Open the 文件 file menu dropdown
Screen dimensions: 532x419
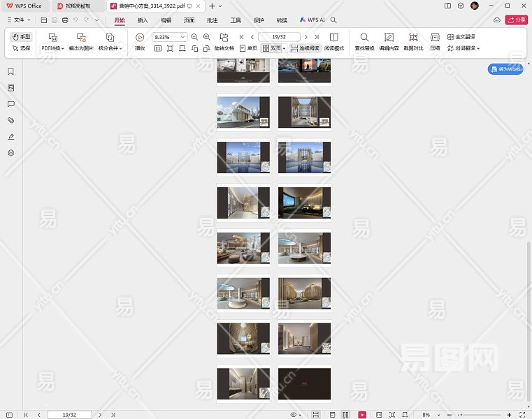pyautogui.click(x=18, y=20)
